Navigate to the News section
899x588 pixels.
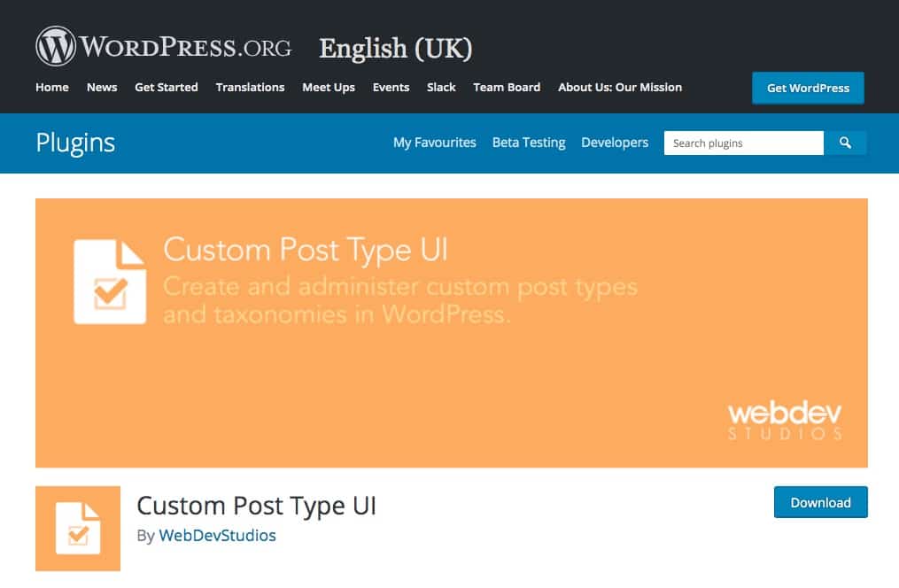click(101, 88)
